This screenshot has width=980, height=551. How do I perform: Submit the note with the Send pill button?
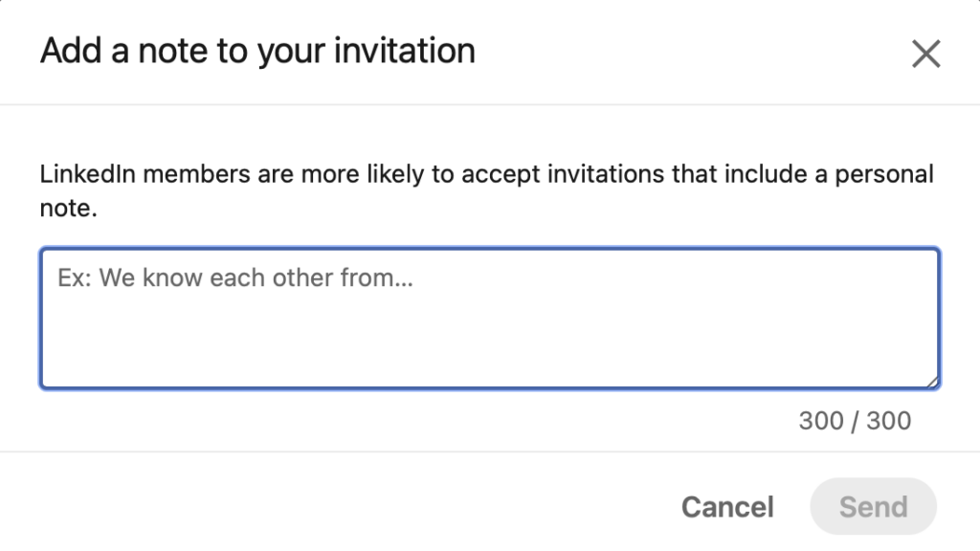tap(873, 506)
